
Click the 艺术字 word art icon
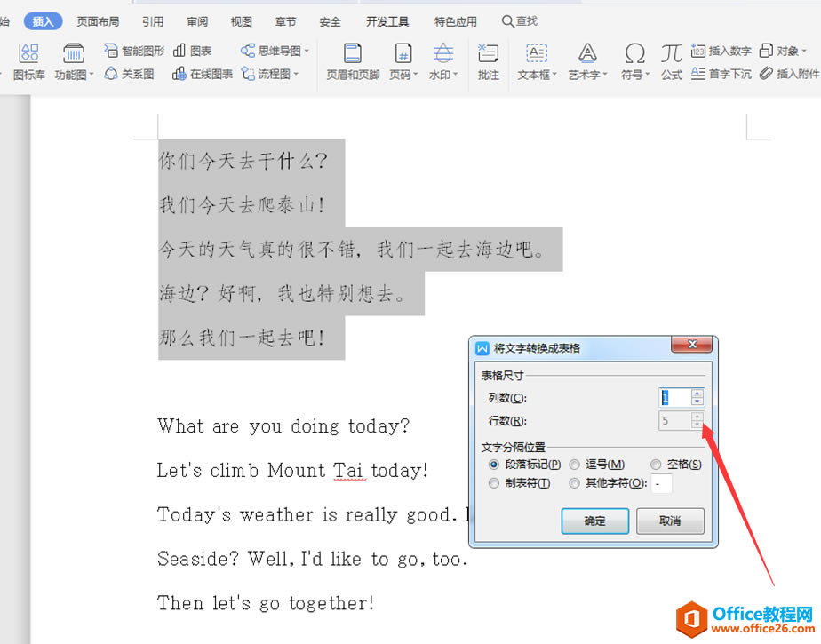[587, 54]
